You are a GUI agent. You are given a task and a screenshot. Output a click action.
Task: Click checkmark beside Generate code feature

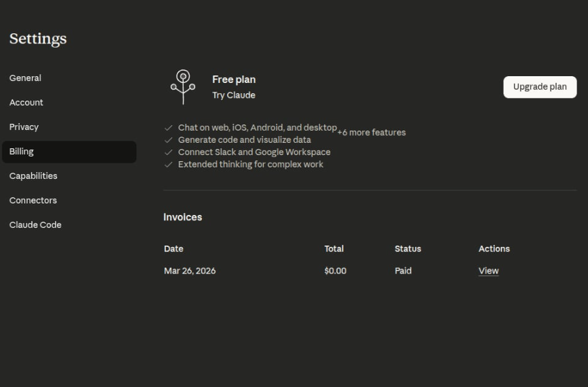pos(169,140)
